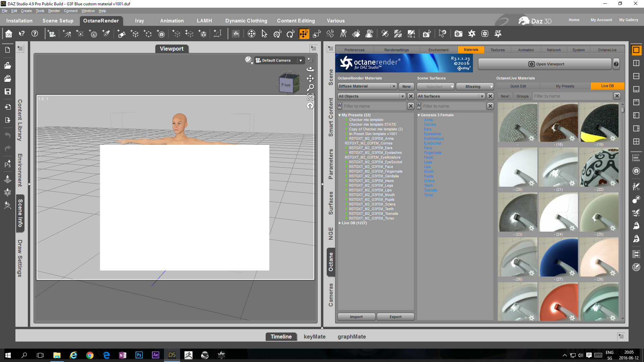Open the Diffuse Material type dropdown
The width and height of the screenshot is (644, 362).
tap(367, 86)
